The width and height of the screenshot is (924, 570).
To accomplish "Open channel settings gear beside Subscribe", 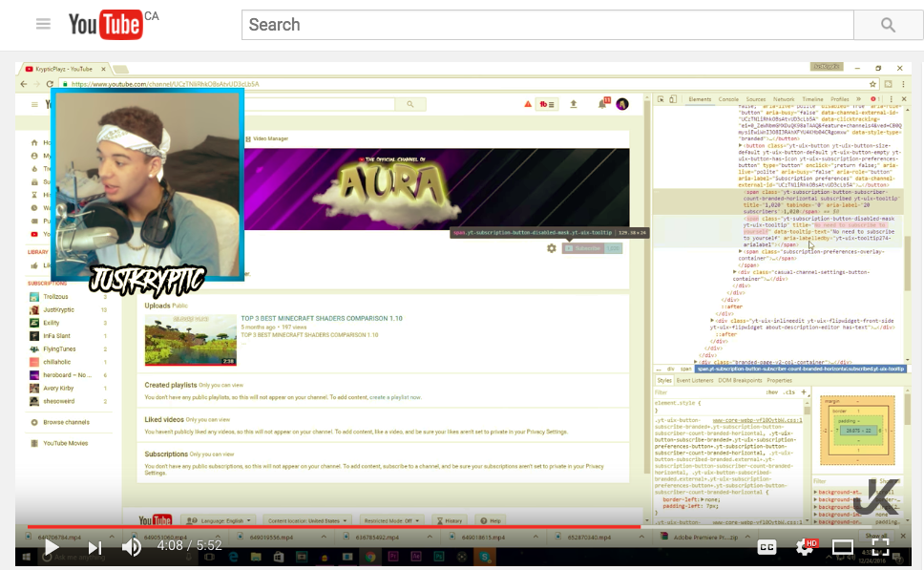I will coord(552,248).
